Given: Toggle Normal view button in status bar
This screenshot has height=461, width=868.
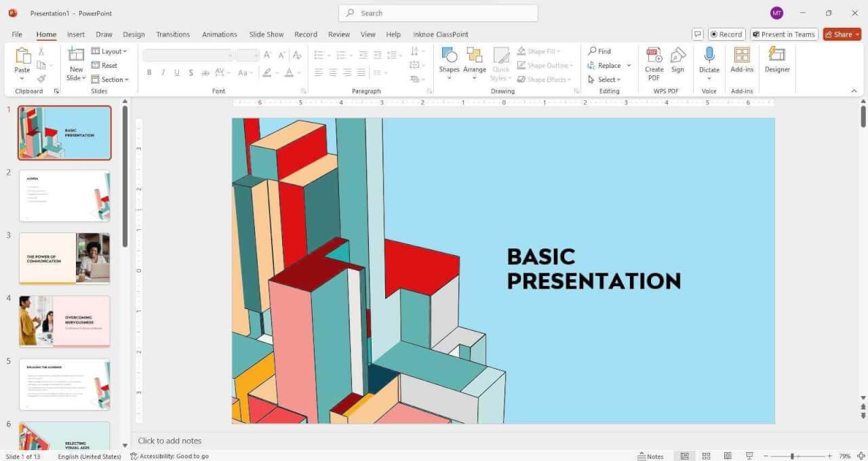Looking at the screenshot, I should (x=684, y=456).
